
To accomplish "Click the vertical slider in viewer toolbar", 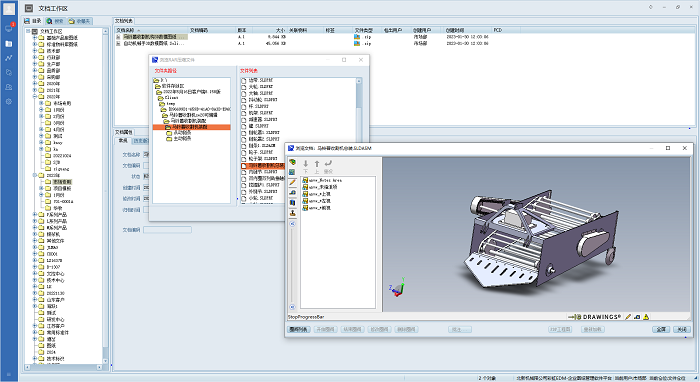I will 292,266.
